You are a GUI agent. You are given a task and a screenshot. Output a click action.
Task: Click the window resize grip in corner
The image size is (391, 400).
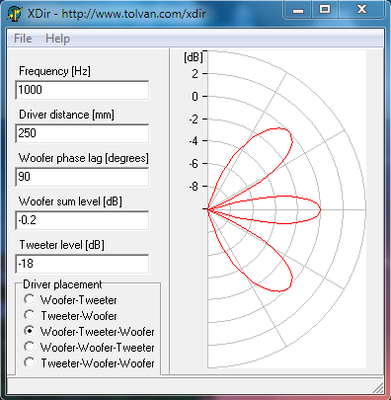(x=377, y=387)
